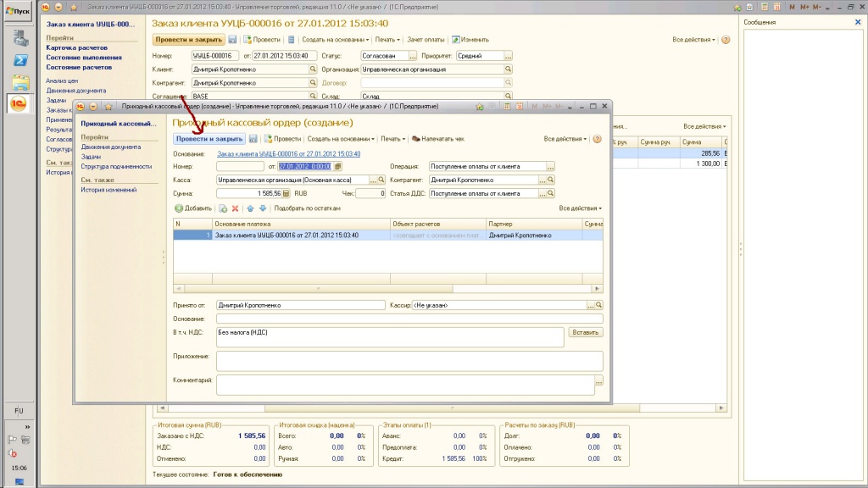The width and height of the screenshot is (868, 488).
Task: Copy the selected payment row with the copy icon
Action: point(223,208)
